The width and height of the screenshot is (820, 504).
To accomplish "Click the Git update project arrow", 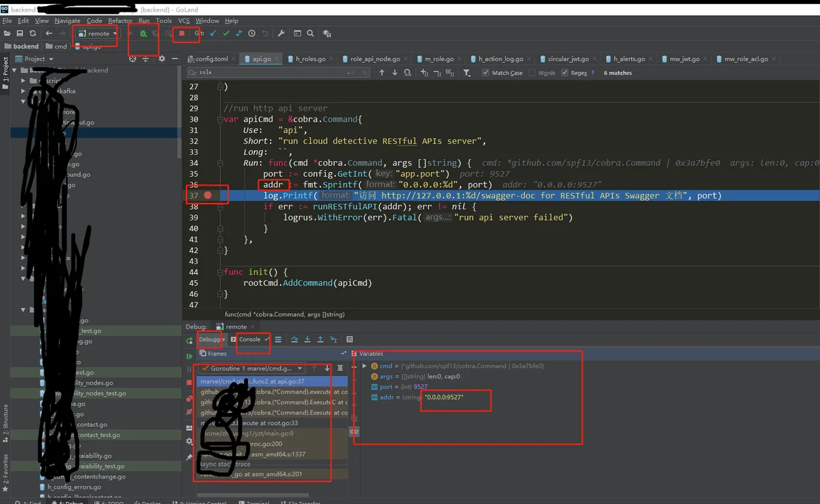I will [x=213, y=33].
